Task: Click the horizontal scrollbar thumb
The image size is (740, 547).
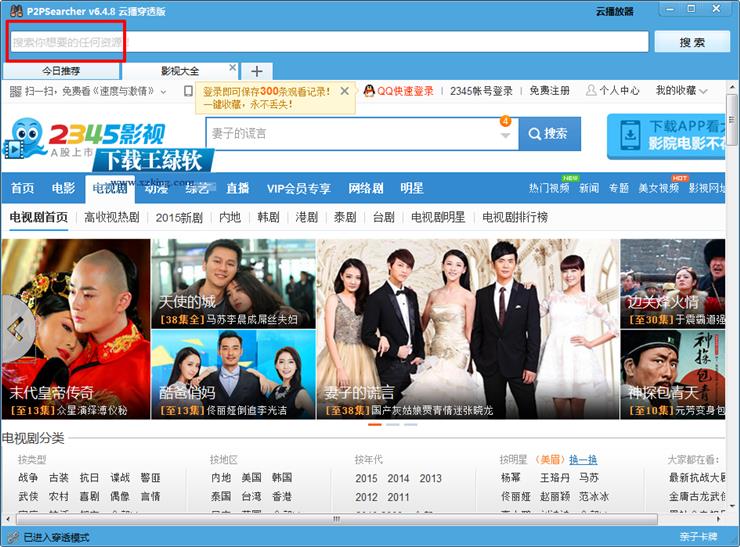Action: pyautogui.click(x=336, y=519)
